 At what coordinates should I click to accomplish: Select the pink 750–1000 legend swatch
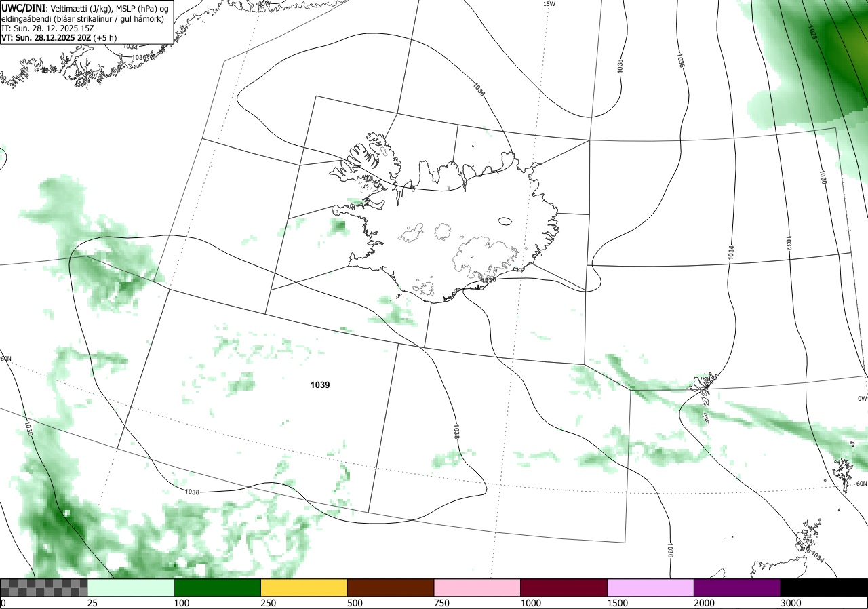point(477,587)
